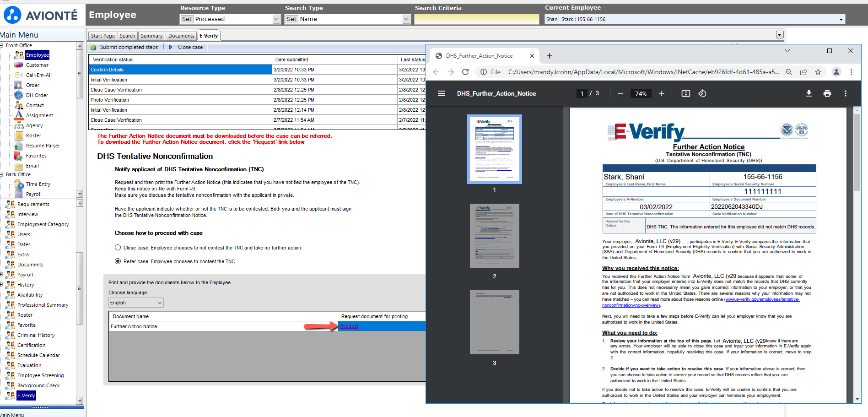Open the e-verify.gov tentative nonconfirmation link
Image resolution: width=868 pixels, height=417 pixels.
coord(762,299)
